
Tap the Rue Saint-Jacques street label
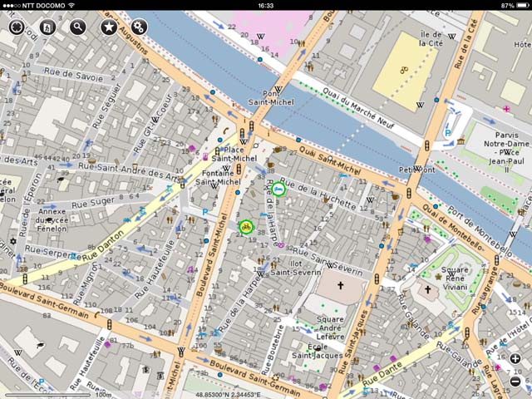point(352,342)
